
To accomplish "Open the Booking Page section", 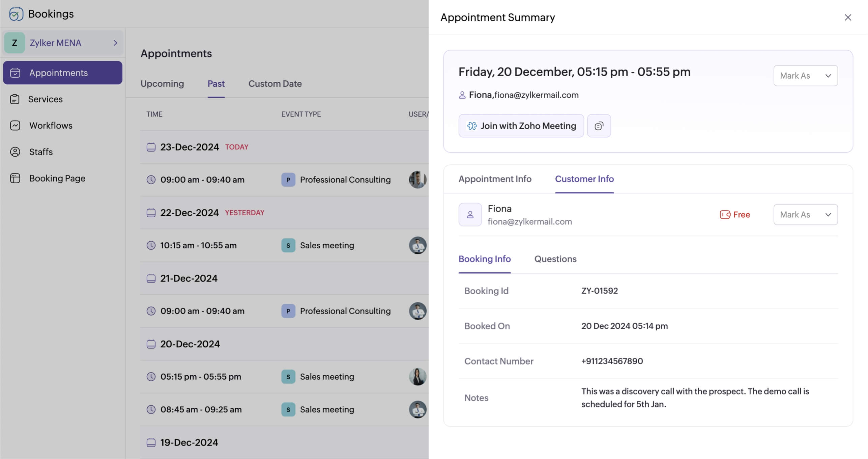I will point(57,178).
